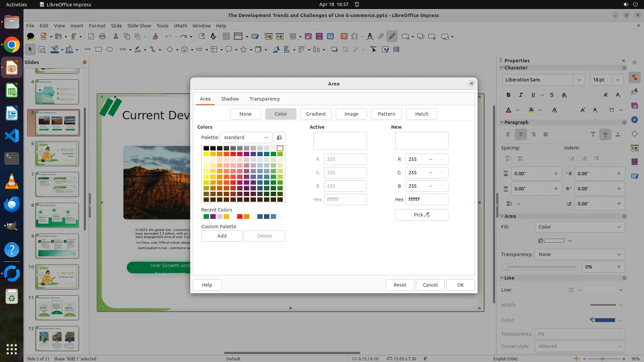This screenshot has width=644, height=362.
Task: Switch to the Transparency tab
Action: click(x=264, y=99)
